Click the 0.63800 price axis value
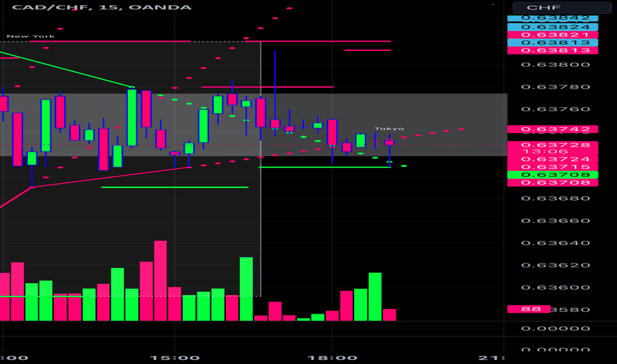 point(555,65)
